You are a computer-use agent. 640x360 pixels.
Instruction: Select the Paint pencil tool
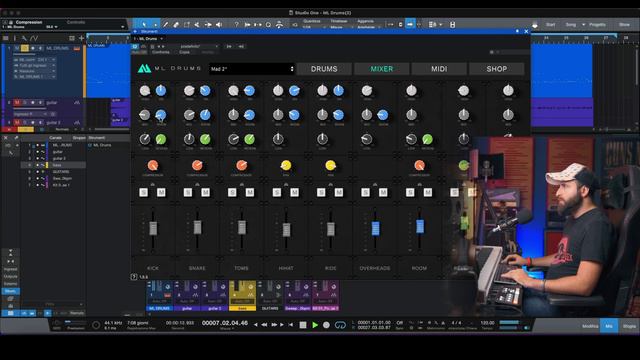[165, 24]
